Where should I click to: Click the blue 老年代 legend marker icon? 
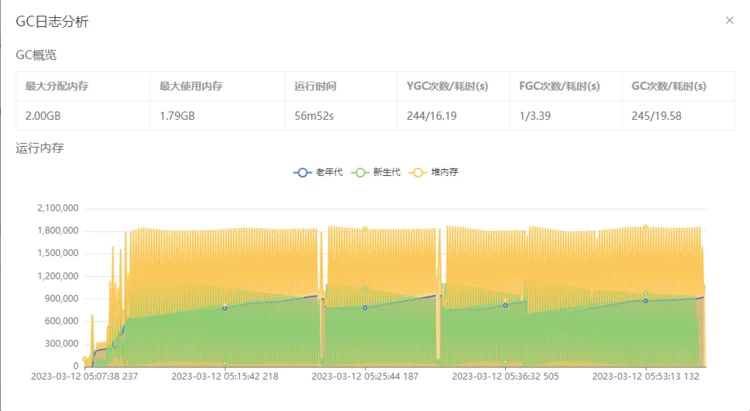(302, 172)
